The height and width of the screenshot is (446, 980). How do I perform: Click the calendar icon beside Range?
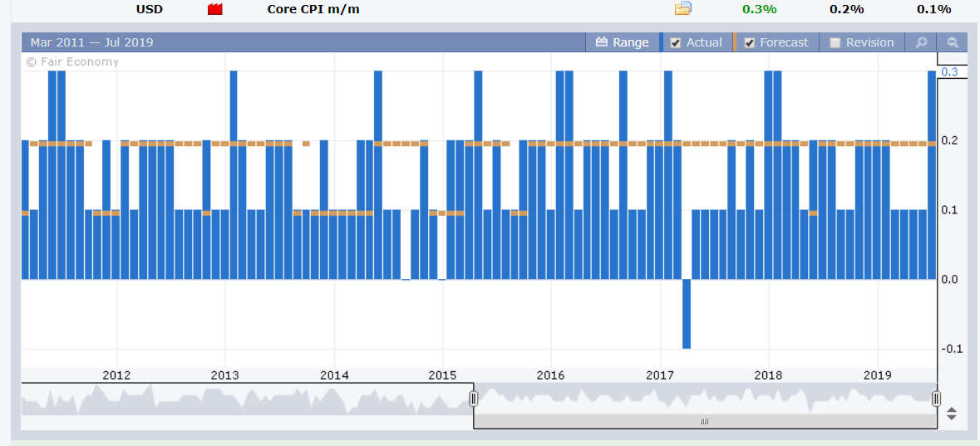[601, 42]
